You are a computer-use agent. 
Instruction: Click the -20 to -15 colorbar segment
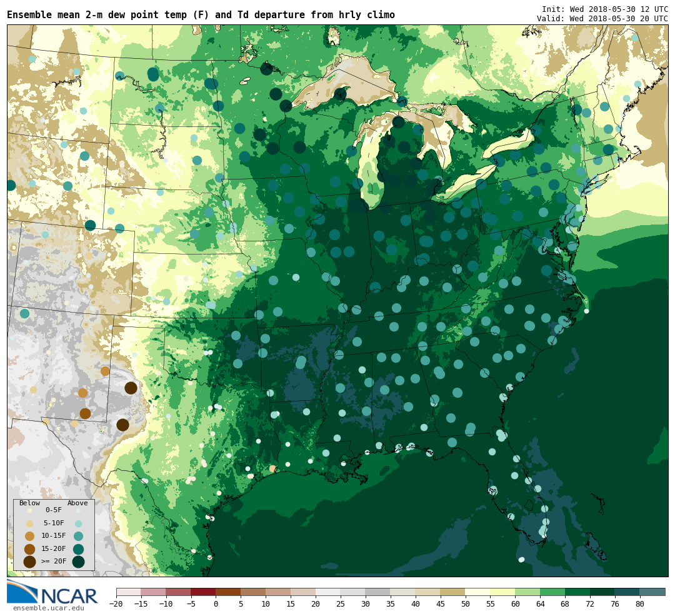pyautogui.click(x=129, y=592)
